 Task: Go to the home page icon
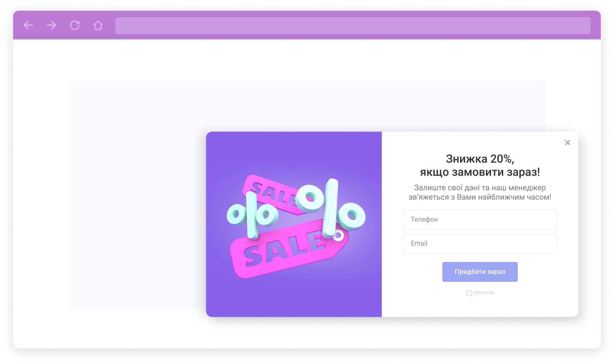(98, 25)
